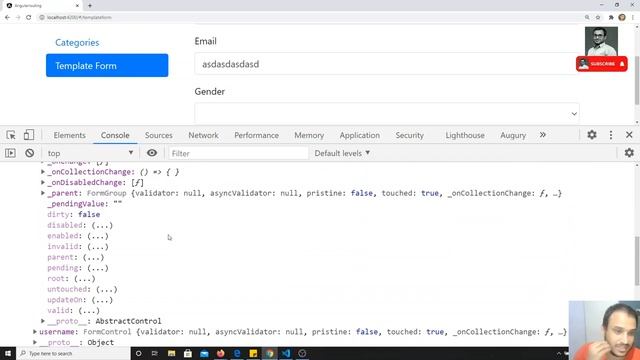Evaluate the valid getter (...)
Image resolution: width=640 pixels, height=360 pixels.
89,311
